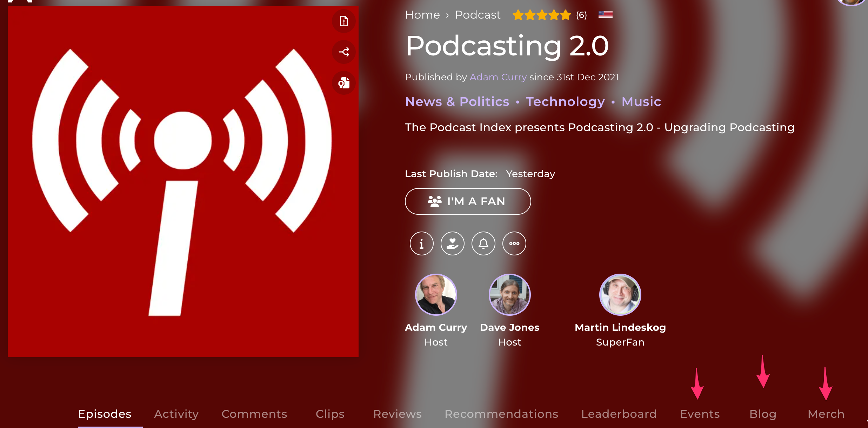This screenshot has height=428, width=868.
Task: Click the Dave Jones name label
Action: coord(509,327)
